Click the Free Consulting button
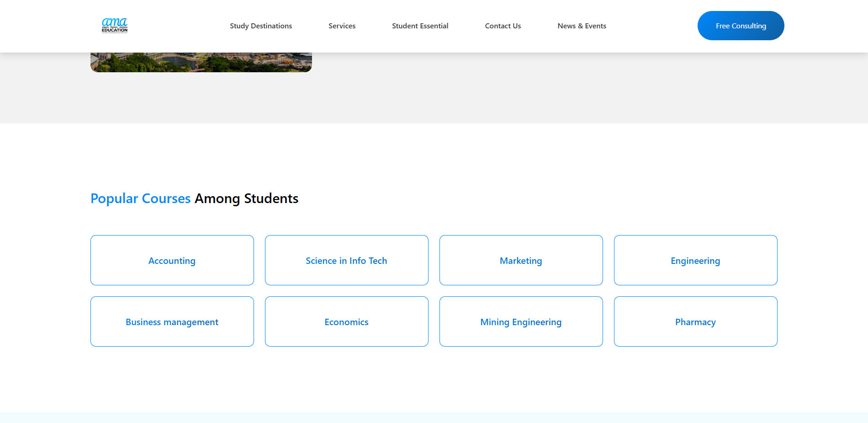This screenshot has width=868, height=423. click(741, 26)
